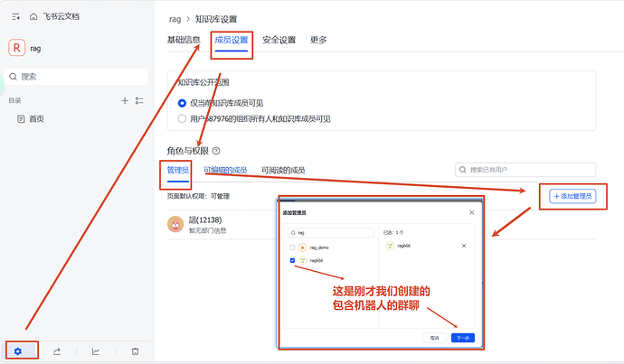Viewport: 624px width, 364px height.
Task: Select 仅当前知识库成员可见 radio option
Action: (182, 103)
